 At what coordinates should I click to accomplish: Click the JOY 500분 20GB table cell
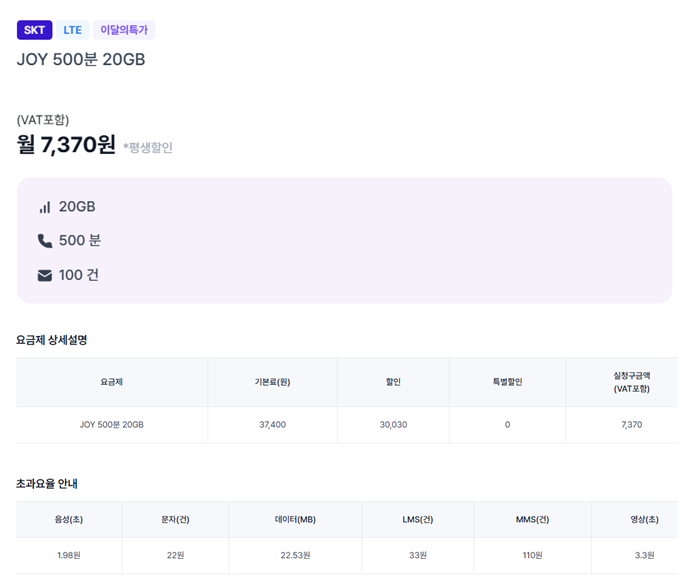[111, 425]
